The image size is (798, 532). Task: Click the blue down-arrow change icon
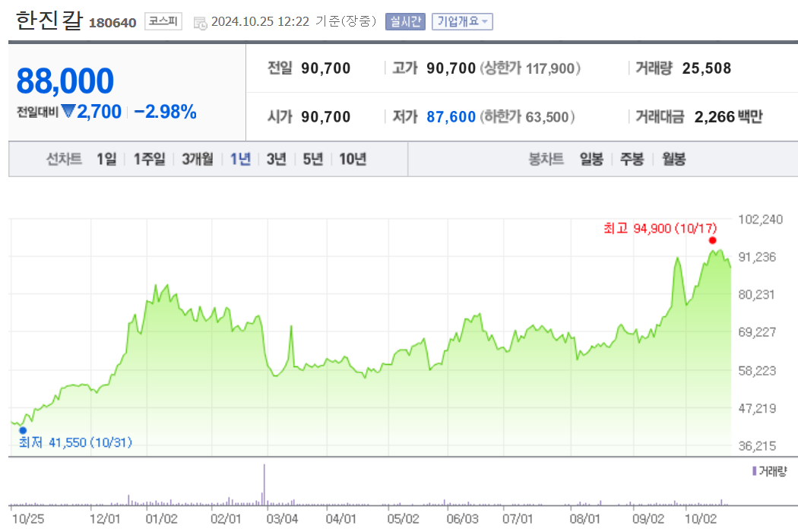[x=68, y=110]
